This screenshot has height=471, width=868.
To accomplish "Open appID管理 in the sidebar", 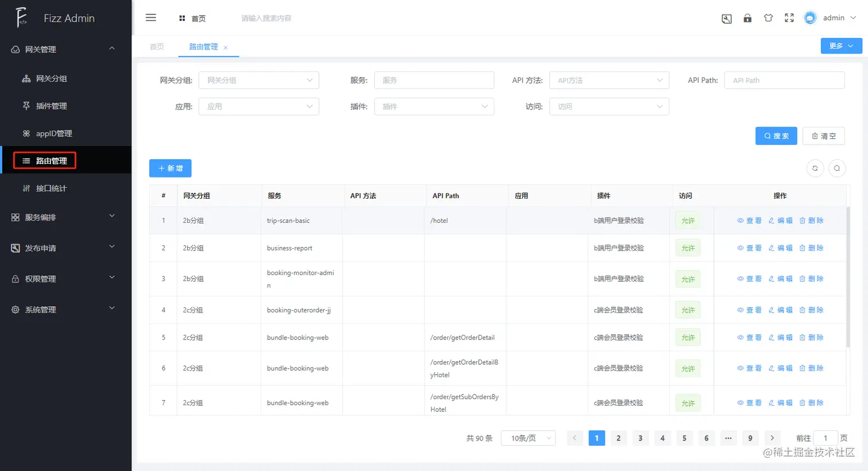I will pos(65,133).
